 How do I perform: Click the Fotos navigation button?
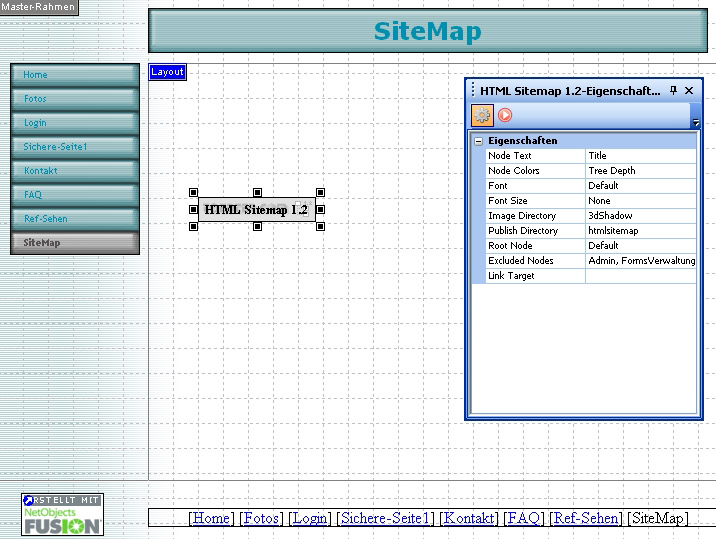point(75,99)
